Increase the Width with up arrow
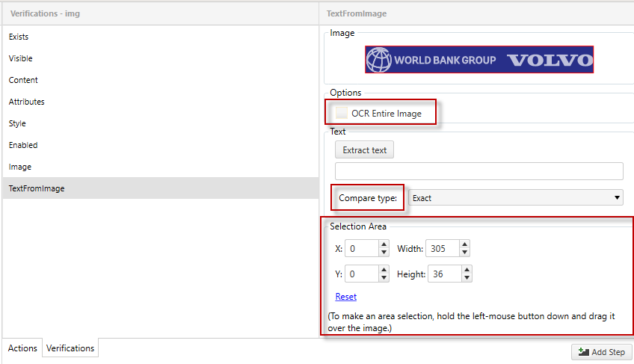634x364 pixels. [464, 244]
